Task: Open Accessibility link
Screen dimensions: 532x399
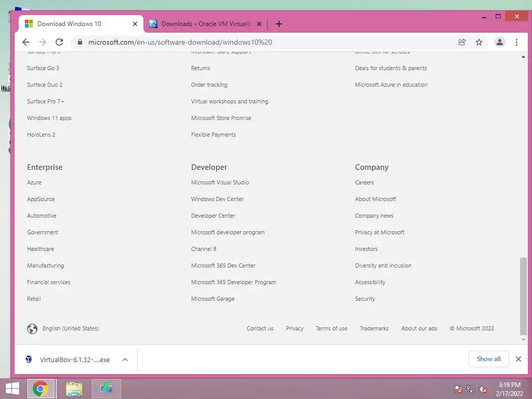Action: coord(370,282)
